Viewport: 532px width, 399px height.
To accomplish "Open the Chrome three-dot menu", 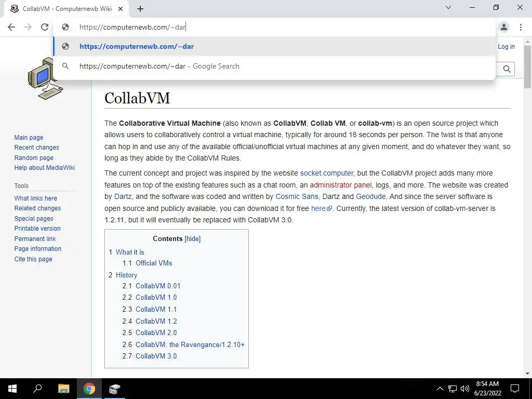I will 521,27.
